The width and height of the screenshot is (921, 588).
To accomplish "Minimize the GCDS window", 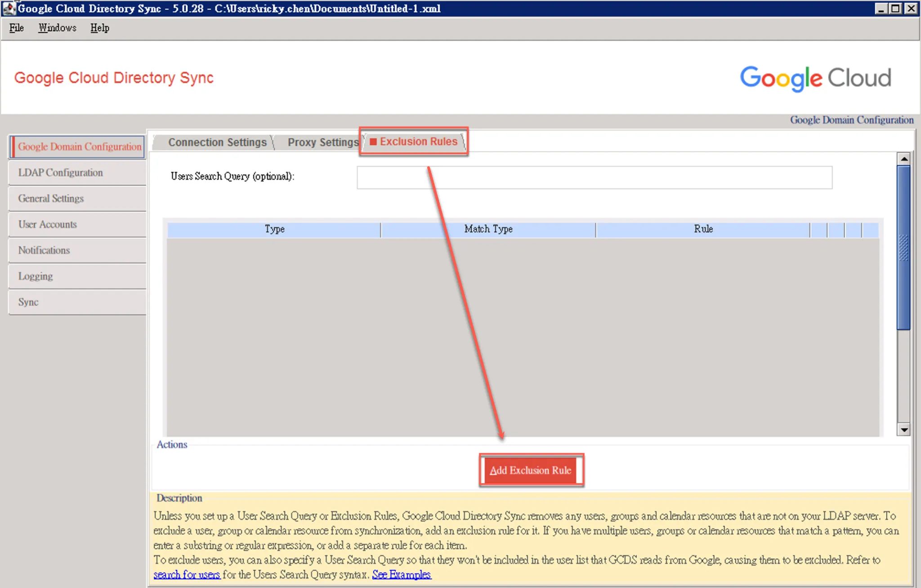I will pos(881,9).
